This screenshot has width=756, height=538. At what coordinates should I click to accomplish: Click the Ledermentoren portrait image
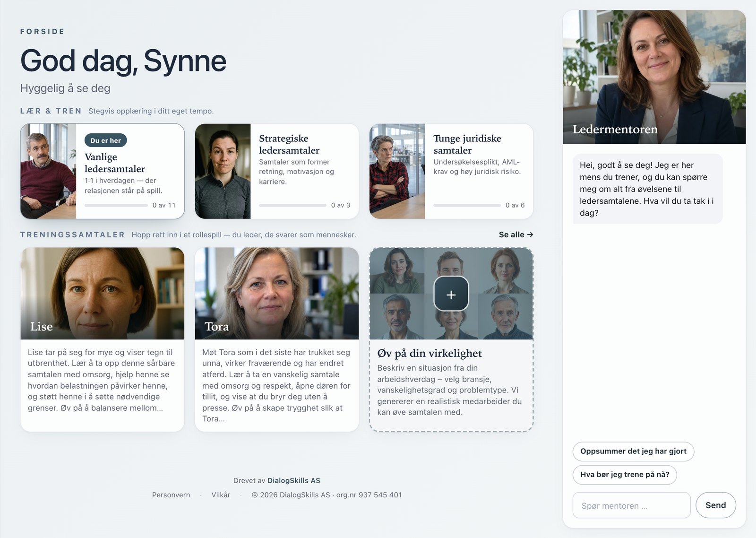point(654,77)
